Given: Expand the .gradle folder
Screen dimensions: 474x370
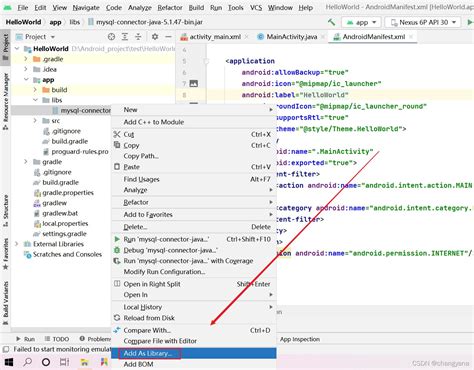Looking at the screenshot, I should pos(26,59).
